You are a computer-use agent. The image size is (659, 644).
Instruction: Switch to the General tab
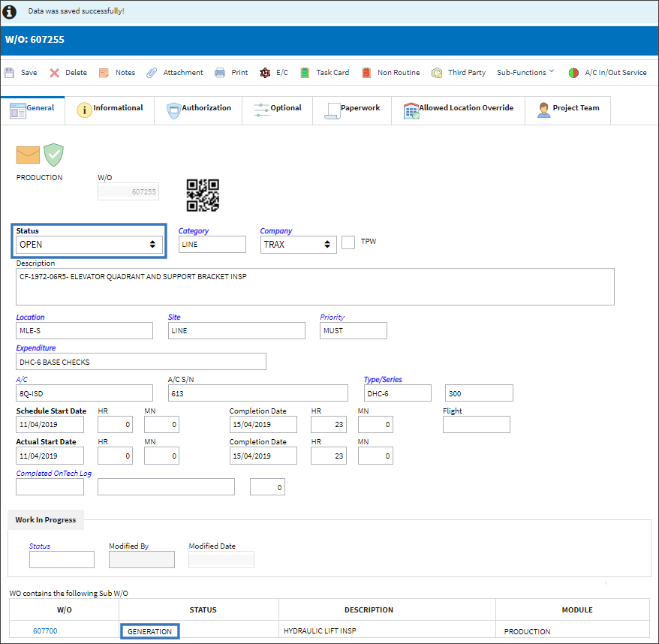(33, 110)
